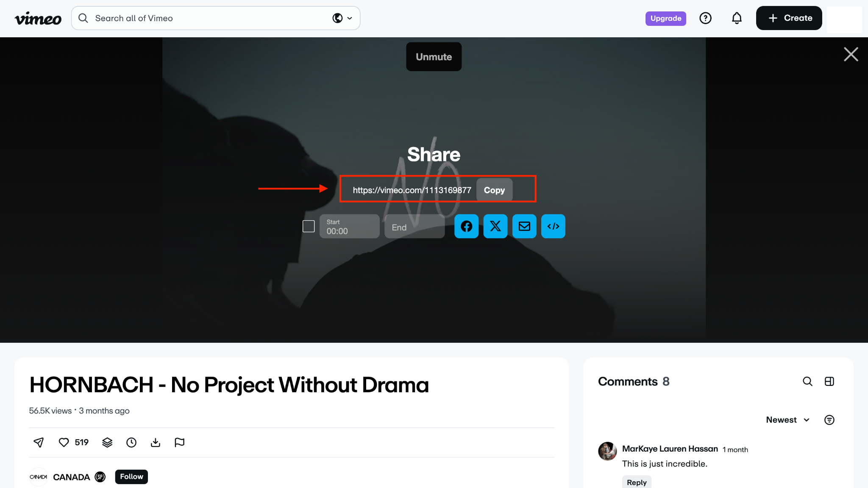Copy the video share link

tap(494, 190)
